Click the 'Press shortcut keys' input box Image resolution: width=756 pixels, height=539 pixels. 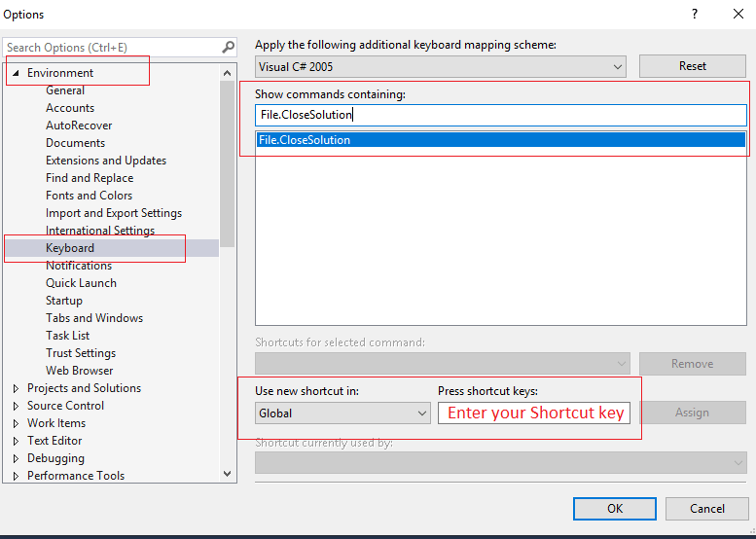(535, 413)
